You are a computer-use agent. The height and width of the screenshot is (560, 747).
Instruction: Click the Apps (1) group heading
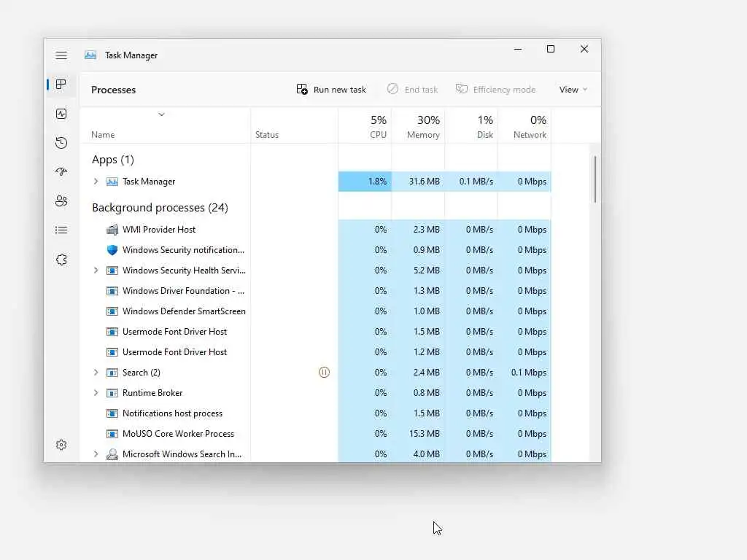(x=113, y=160)
